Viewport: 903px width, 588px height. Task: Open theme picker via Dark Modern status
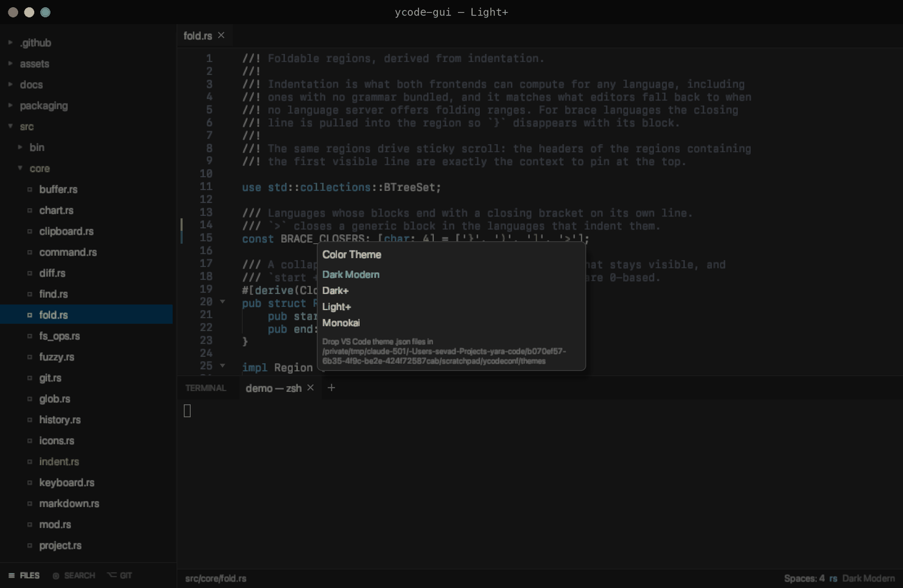tap(868, 578)
